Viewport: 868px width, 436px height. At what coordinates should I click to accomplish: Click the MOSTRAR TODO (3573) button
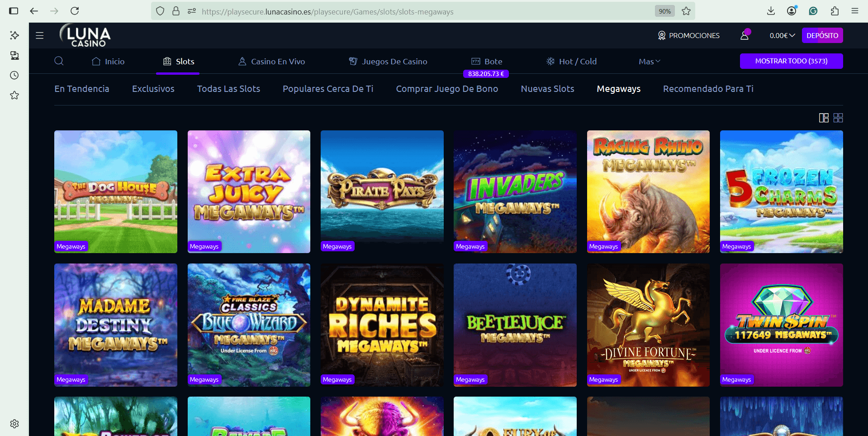791,61
